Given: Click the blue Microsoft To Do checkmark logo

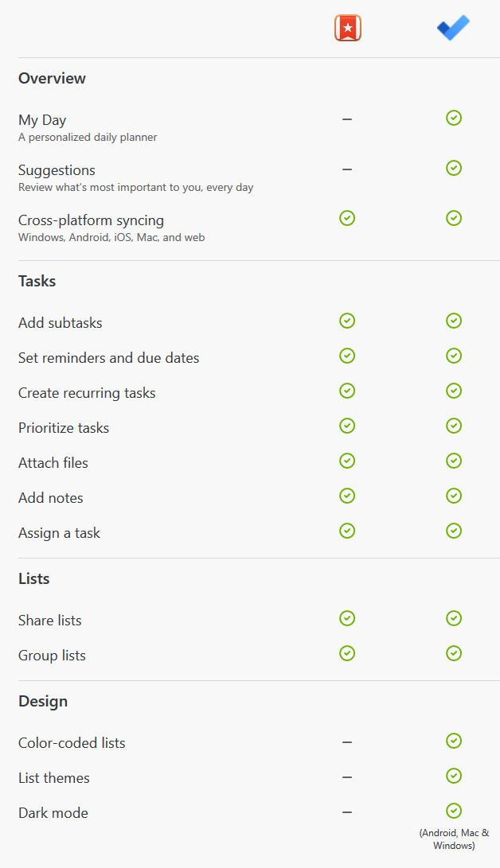Looking at the screenshot, I should click(x=454, y=28).
